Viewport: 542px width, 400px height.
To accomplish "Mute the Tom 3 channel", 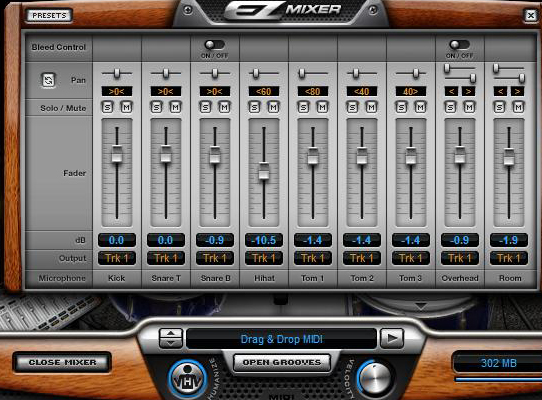I will [x=420, y=108].
